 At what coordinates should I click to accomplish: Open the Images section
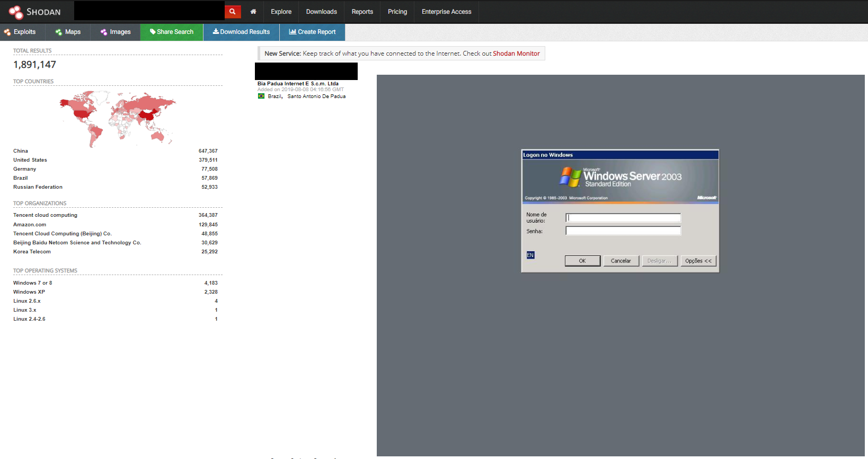pyautogui.click(x=116, y=32)
